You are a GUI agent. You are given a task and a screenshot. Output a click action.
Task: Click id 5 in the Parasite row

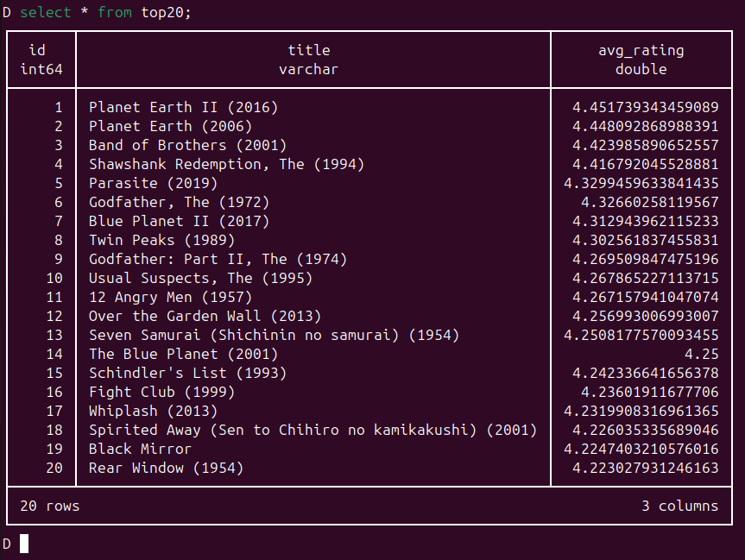coord(59,183)
